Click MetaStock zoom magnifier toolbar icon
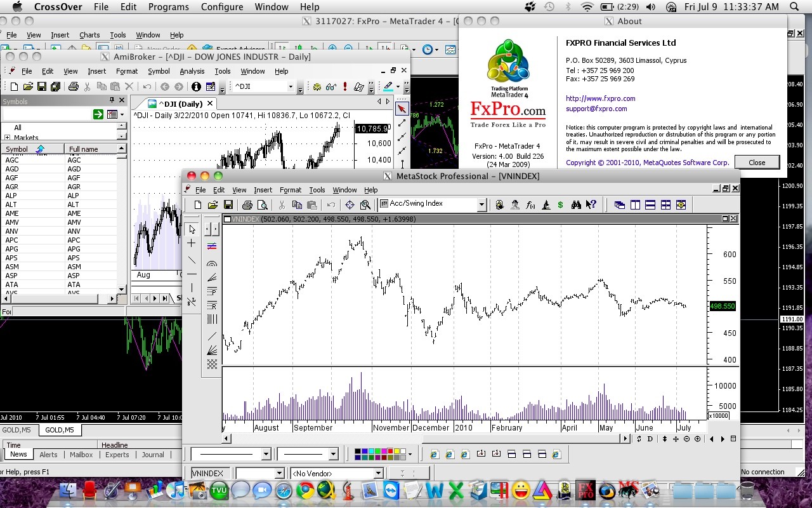 click(365, 204)
